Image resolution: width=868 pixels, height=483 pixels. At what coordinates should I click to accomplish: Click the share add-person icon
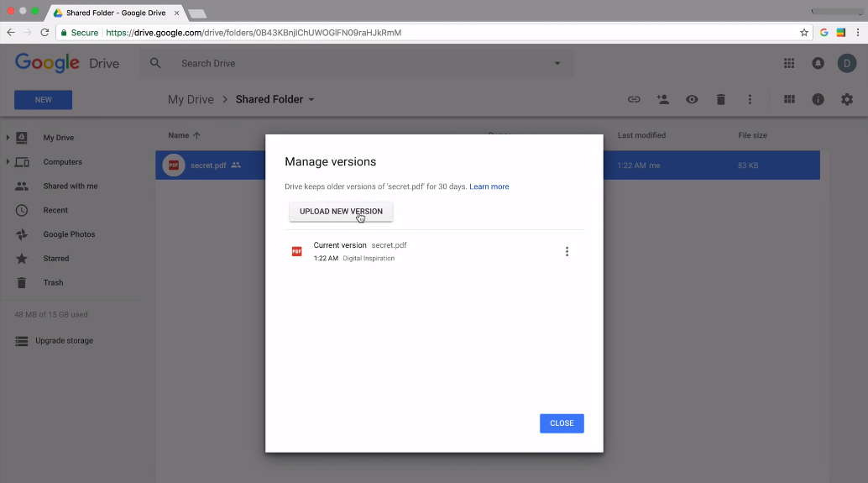pos(662,100)
